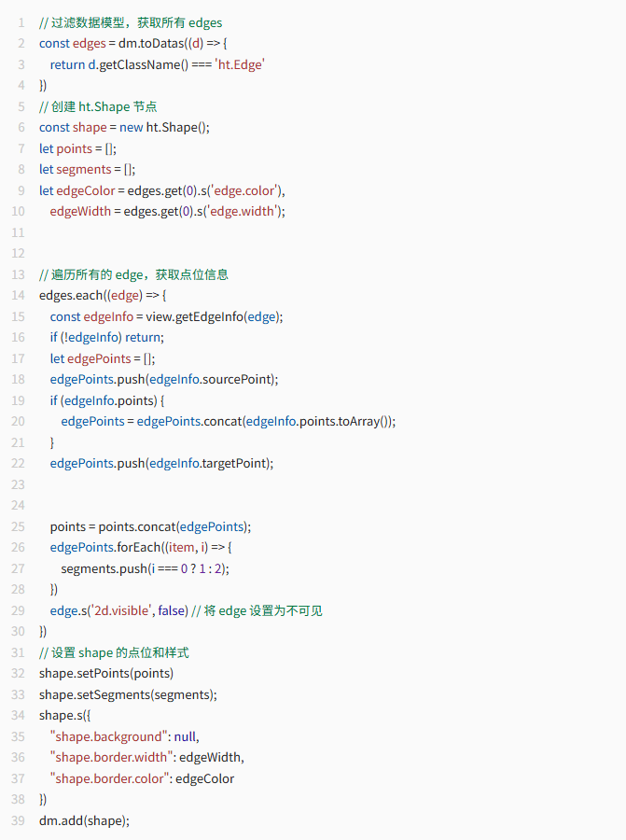This screenshot has width=626, height=840.
Task: Place cursor on the ht.Shape comment line
Action: pyautogui.click(x=98, y=106)
